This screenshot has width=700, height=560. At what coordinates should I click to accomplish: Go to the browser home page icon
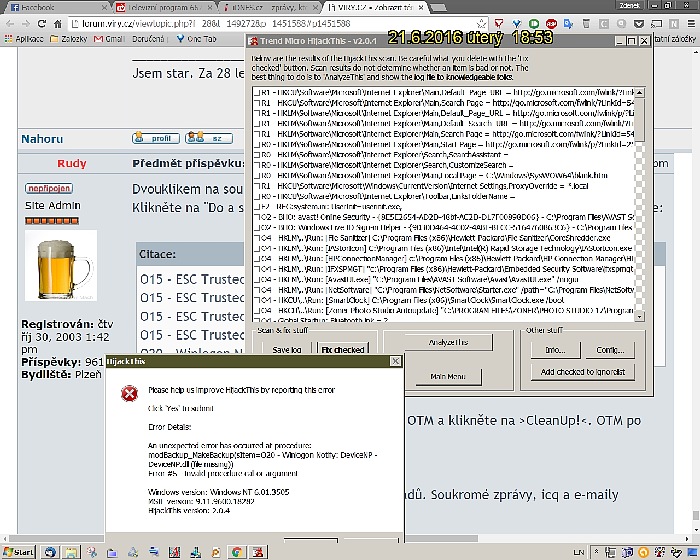pyautogui.click(x=58, y=24)
